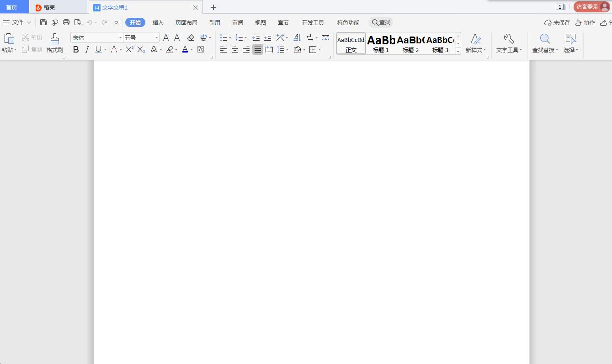Save the document with the floppy disk icon
This screenshot has height=364, width=612.
[x=43, y=22]
